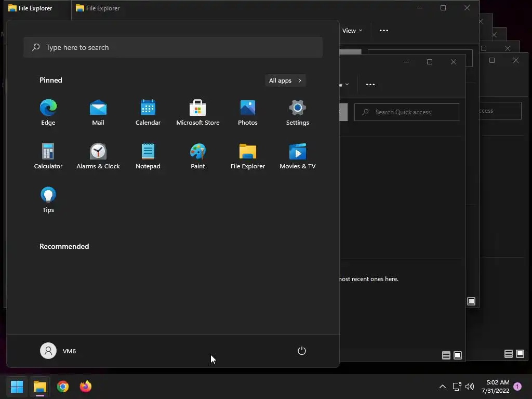
Task: Switch front Explorer window to details view
Action: pyautogui.click(x=446, y=355)
